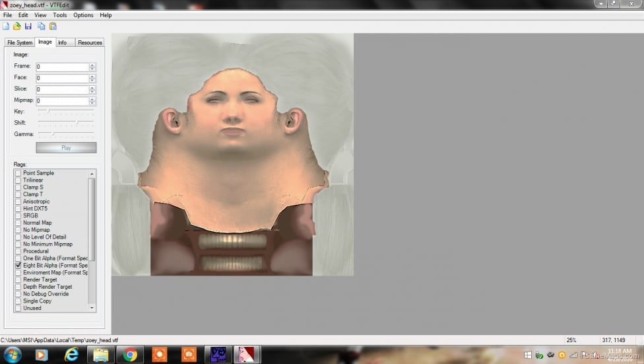Image resolution: width=644 pixels, height=364 pixels.
Task: Check the Clamp S flag
Action: (18, 188)
